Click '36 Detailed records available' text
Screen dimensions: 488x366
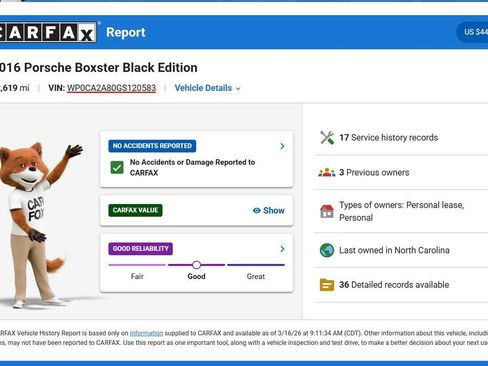(394, 285)
